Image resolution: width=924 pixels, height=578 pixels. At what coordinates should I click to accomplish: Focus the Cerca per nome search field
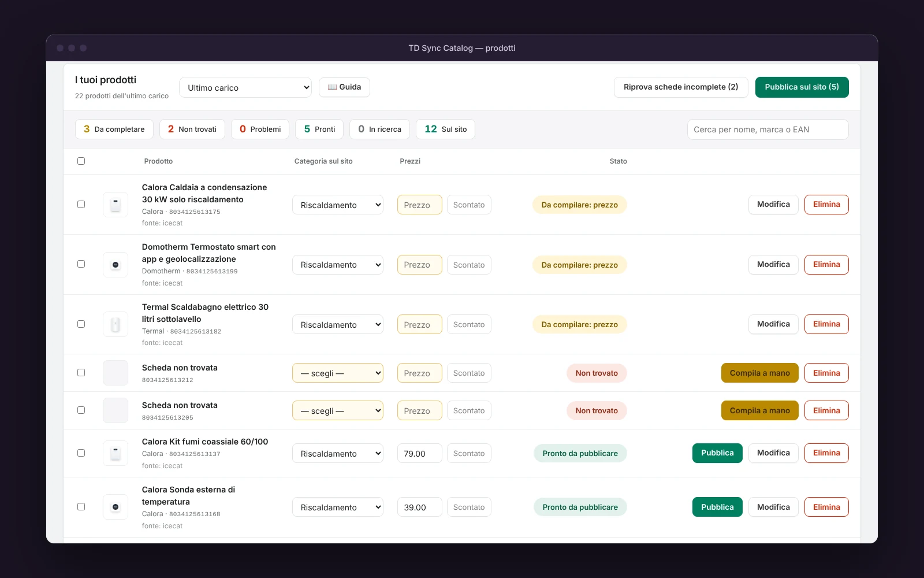pyautogui.click(x=767, y=129)
